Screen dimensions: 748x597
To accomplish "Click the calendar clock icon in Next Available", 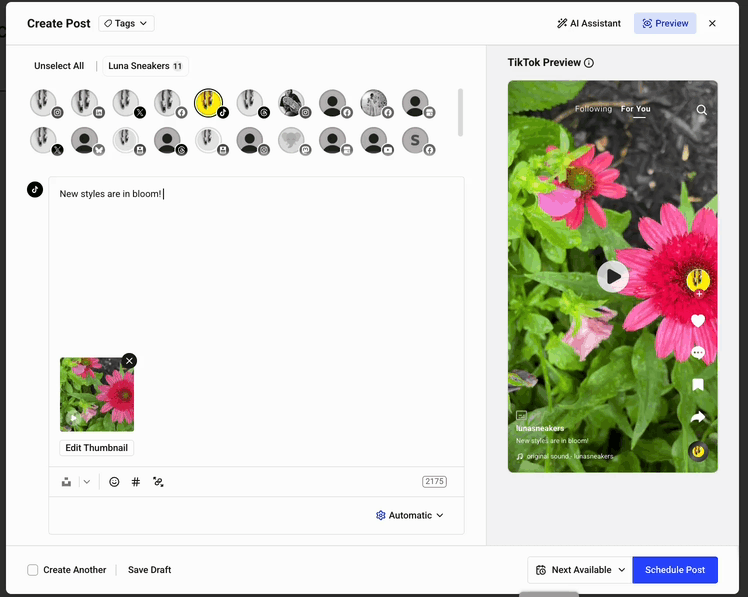I will (541, 570).
